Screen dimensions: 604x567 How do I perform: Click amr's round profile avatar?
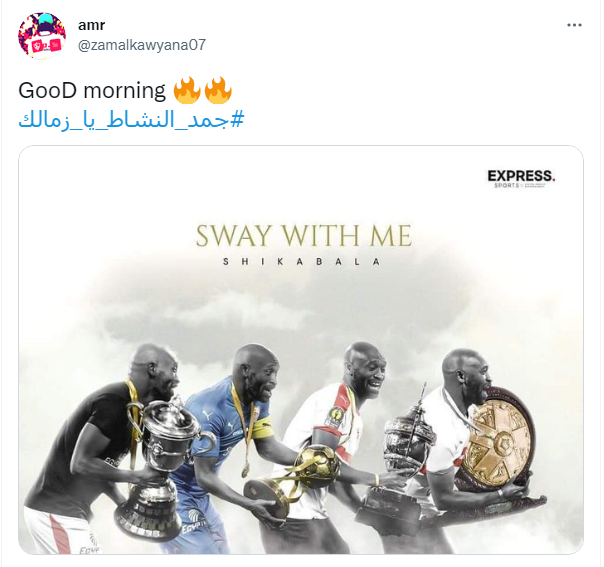coord(42,35)
